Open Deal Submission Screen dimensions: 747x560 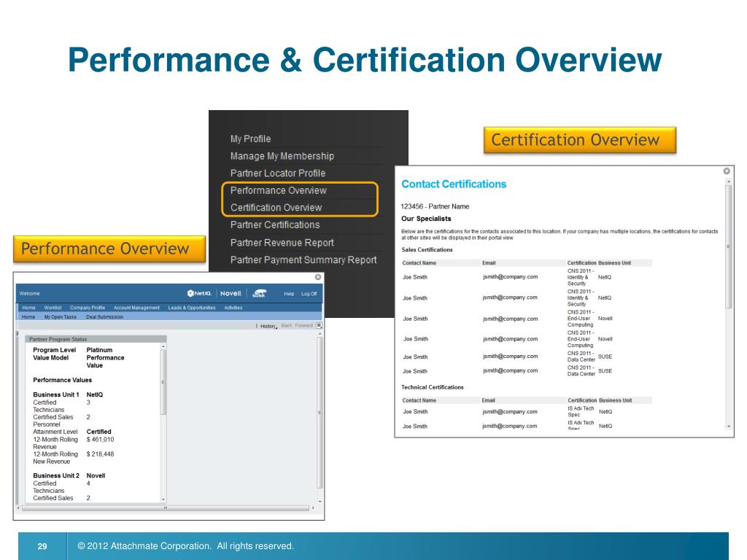[x=104, y=316]
